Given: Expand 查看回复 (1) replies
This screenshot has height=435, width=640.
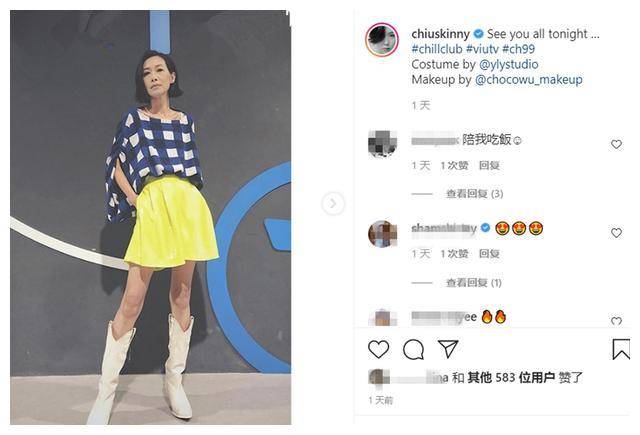Looking at the screenshot, I should (473, 282).
